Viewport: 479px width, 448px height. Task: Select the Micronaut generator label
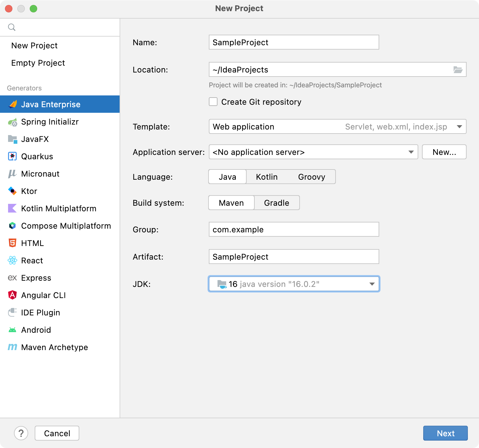coord(40,174)
